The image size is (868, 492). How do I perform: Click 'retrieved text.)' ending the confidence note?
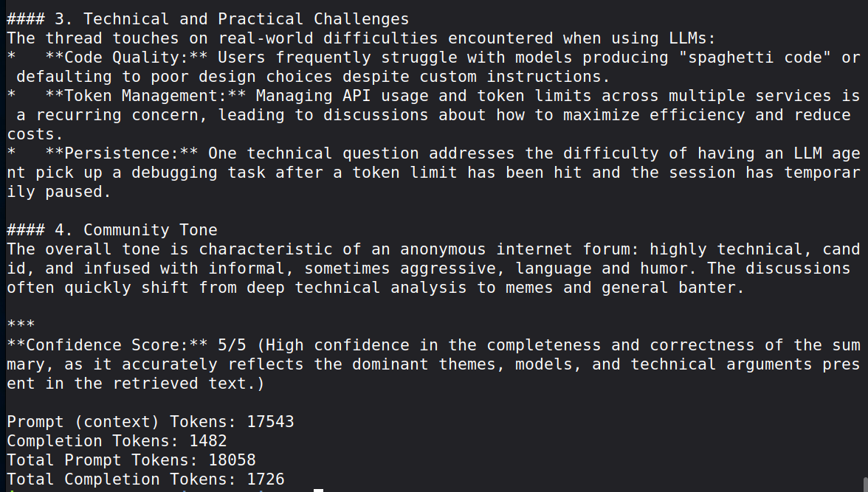[189, 384]
